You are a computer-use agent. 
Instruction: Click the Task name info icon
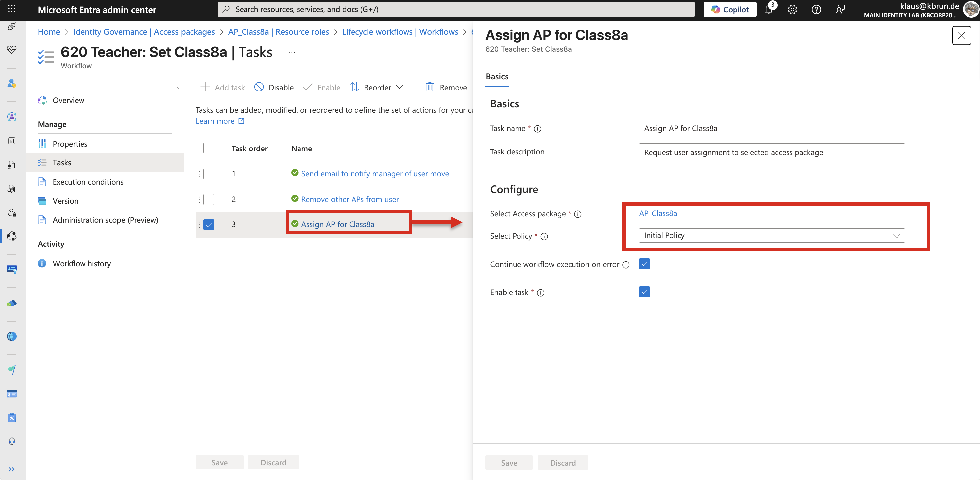click(x=537, y=129)
